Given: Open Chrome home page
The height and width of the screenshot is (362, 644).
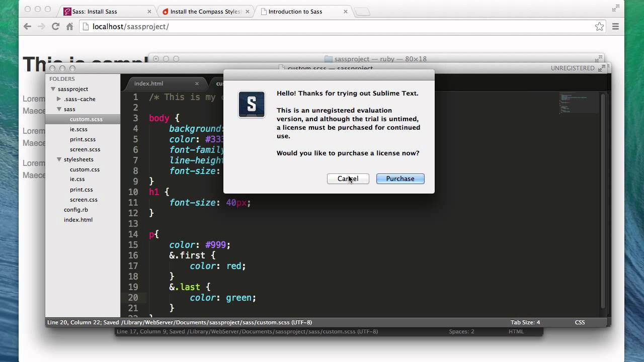Looking at the screenshot, I should tap(69, 27).
